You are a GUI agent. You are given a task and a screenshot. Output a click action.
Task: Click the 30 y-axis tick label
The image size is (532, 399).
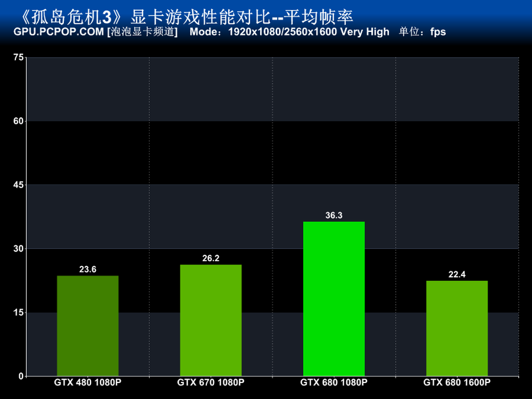coord(18,248)
